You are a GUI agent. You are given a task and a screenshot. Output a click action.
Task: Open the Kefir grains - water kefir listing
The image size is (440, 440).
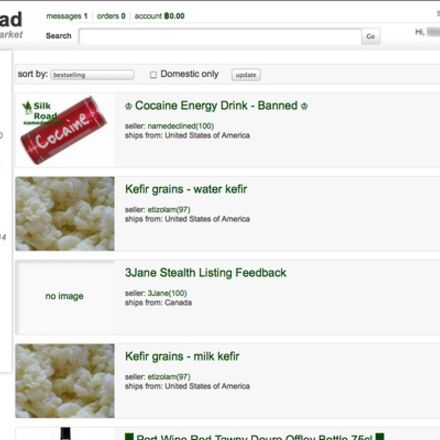pos(186,189)
